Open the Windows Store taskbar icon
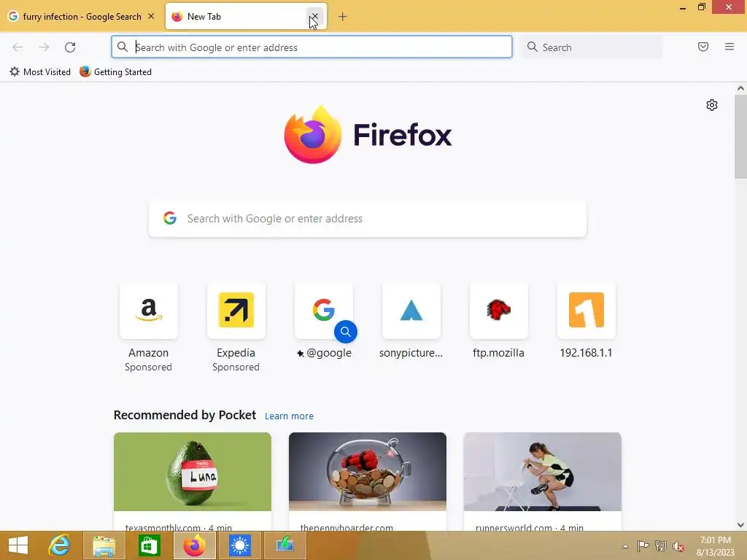The width and height of the screenshot is (747, 560). pos(149,545)
